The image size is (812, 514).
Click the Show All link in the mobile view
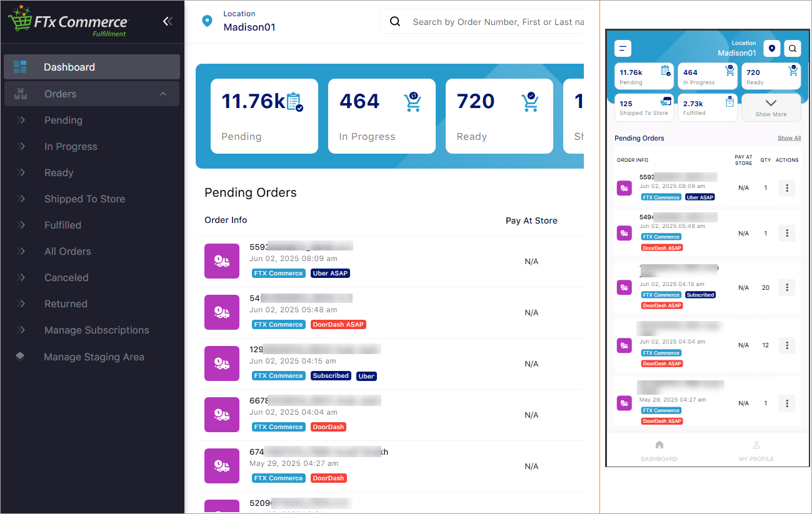click(789, 138)
